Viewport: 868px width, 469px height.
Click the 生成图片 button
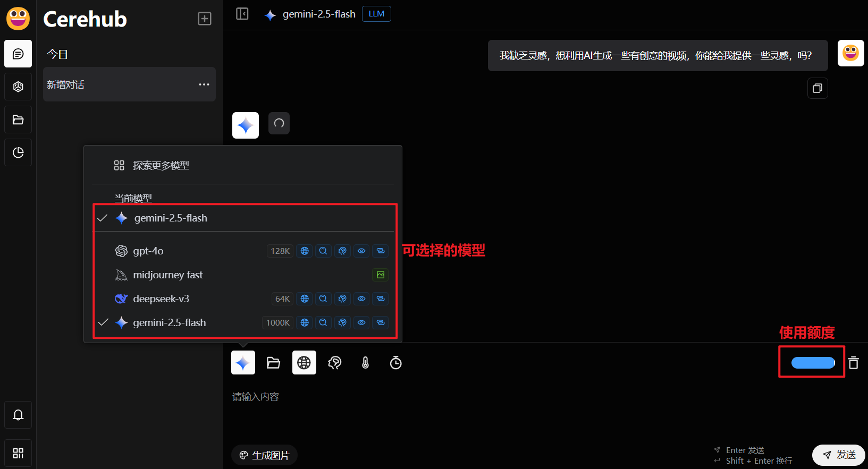[264, 455]
